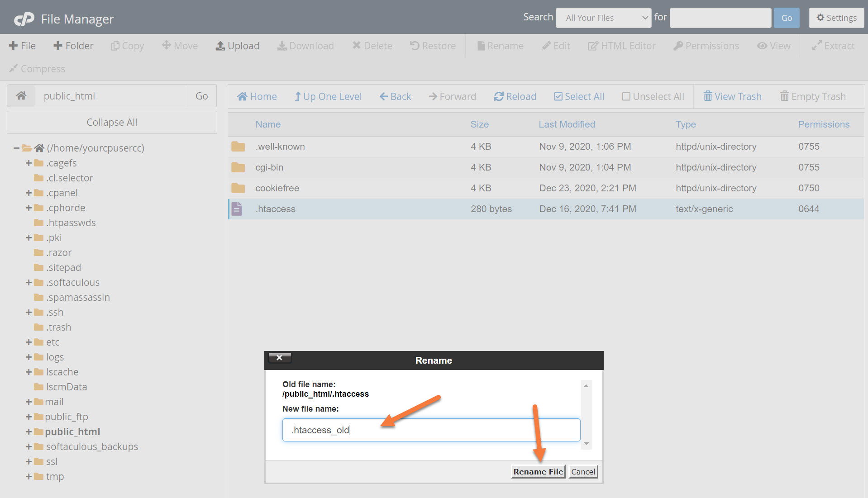
Task: Click the .htaccess file icon
Action: pos(237,209)
